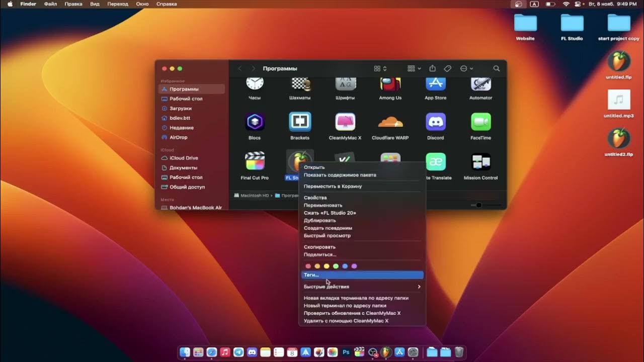Select the CleanMyMac X app icon
This screenshot has height=362, width=644.
point(345,122)
